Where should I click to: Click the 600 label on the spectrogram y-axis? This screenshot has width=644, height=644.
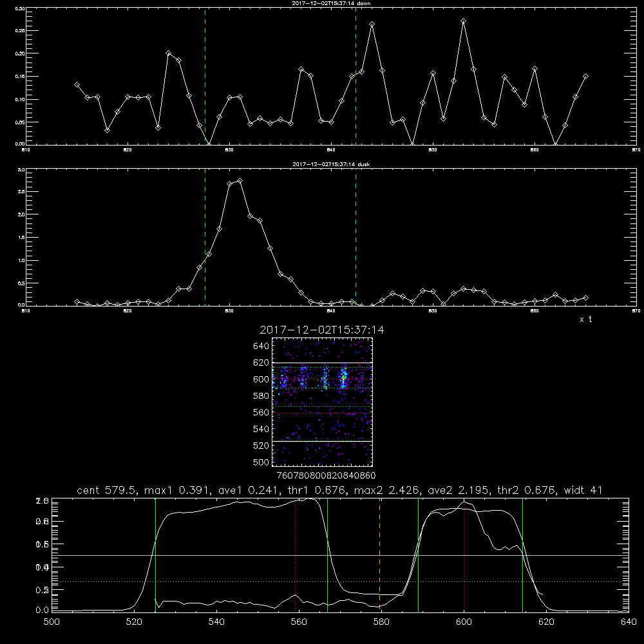point(261,379)
